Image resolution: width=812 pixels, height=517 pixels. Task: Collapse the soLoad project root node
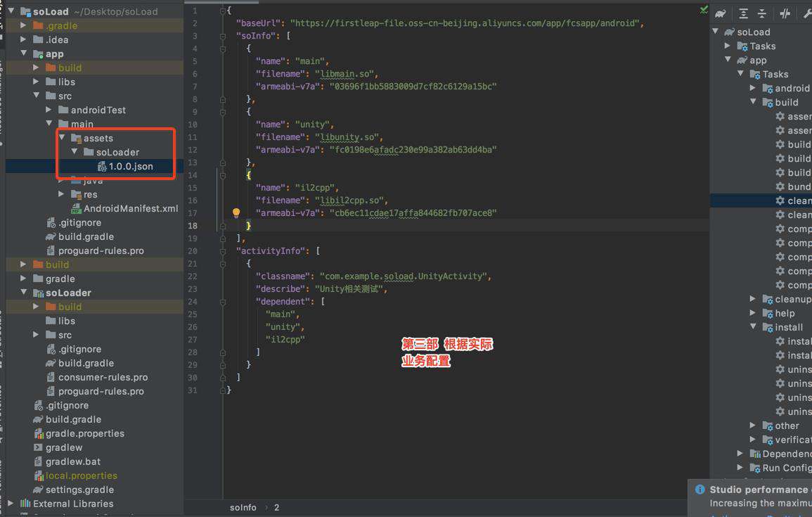pos(11,11)
